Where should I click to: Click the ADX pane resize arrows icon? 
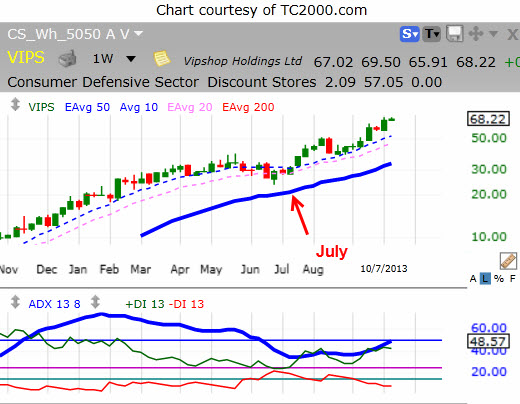(15, 302)
